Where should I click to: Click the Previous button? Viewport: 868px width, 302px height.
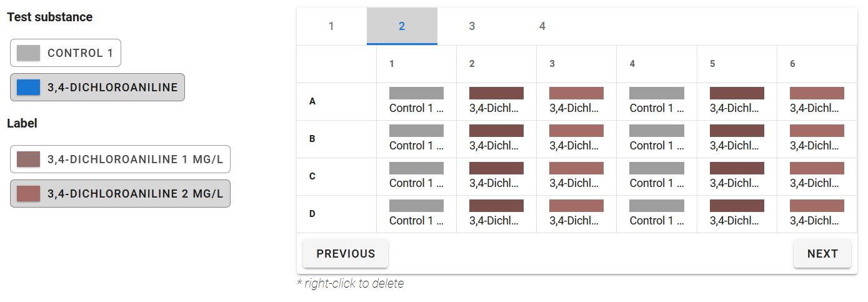coord(346,254)
